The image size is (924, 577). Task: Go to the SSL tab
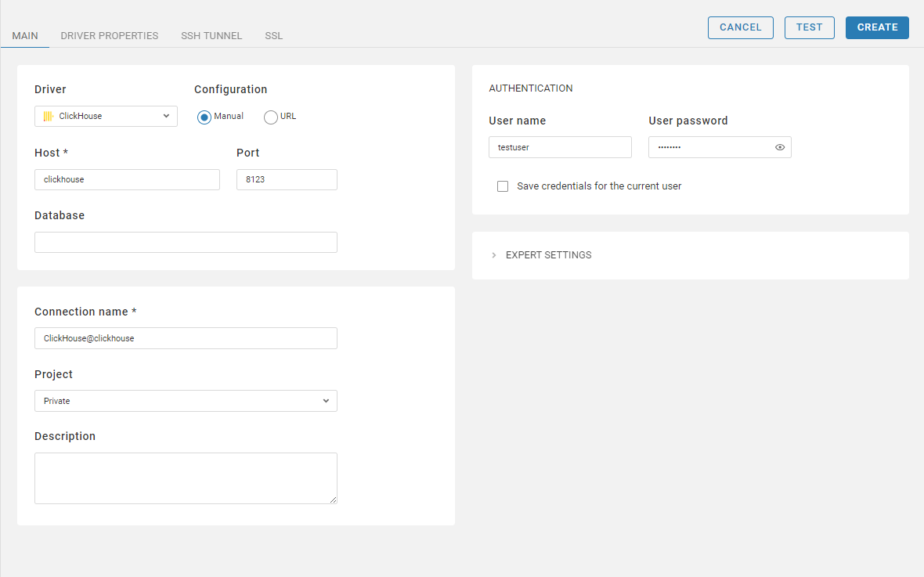pyautogui.click(x=274, y=36)
